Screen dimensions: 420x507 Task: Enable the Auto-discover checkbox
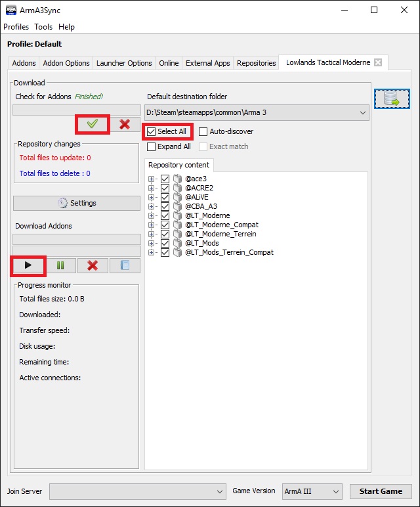pyautogui.click(x=203, y=131)
